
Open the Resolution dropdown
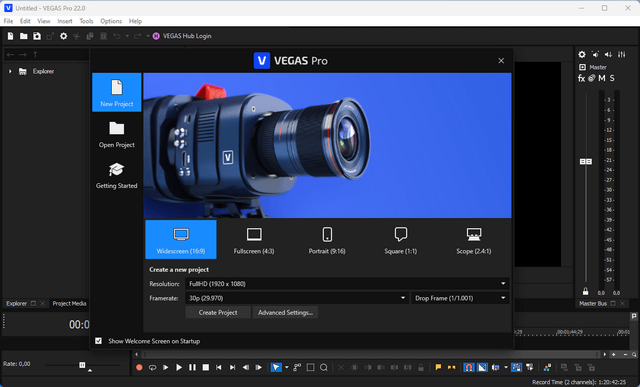click(347, 284)
